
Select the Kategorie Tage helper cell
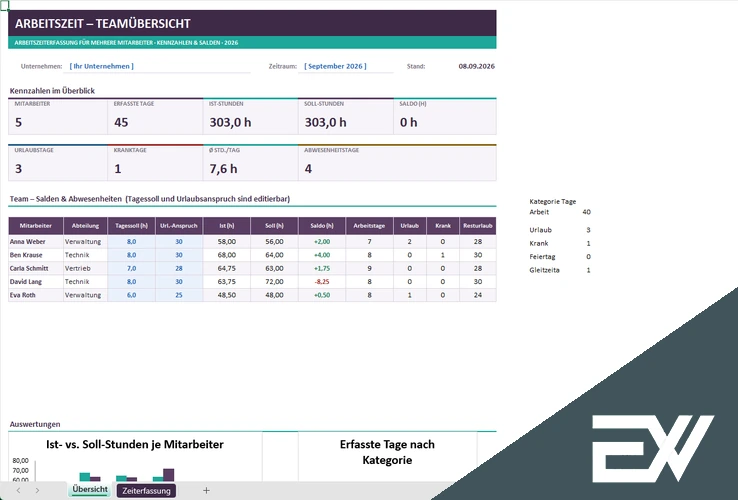click(553, 202)
